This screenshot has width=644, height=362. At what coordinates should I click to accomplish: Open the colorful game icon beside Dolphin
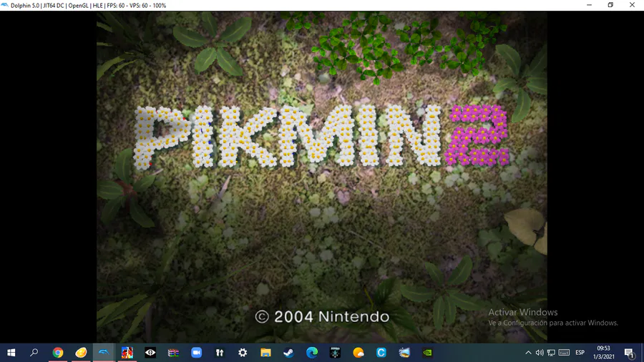click(127, 353)
